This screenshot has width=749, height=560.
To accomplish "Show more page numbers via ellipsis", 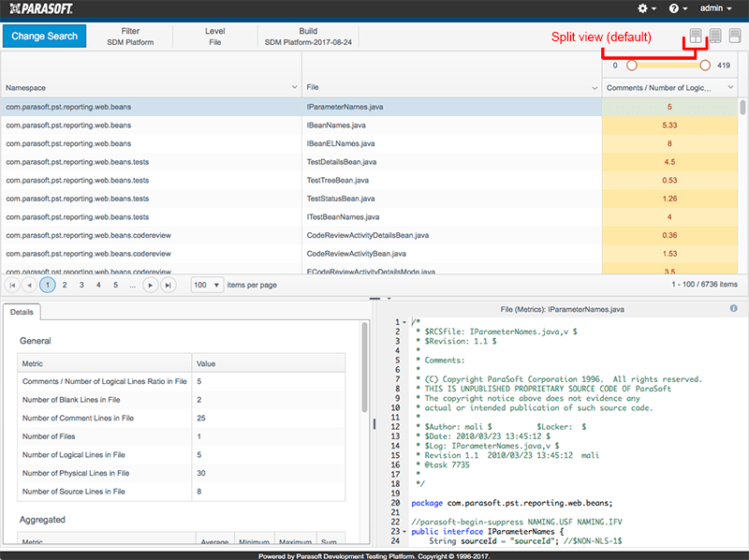I will click(x=132, y=286).
